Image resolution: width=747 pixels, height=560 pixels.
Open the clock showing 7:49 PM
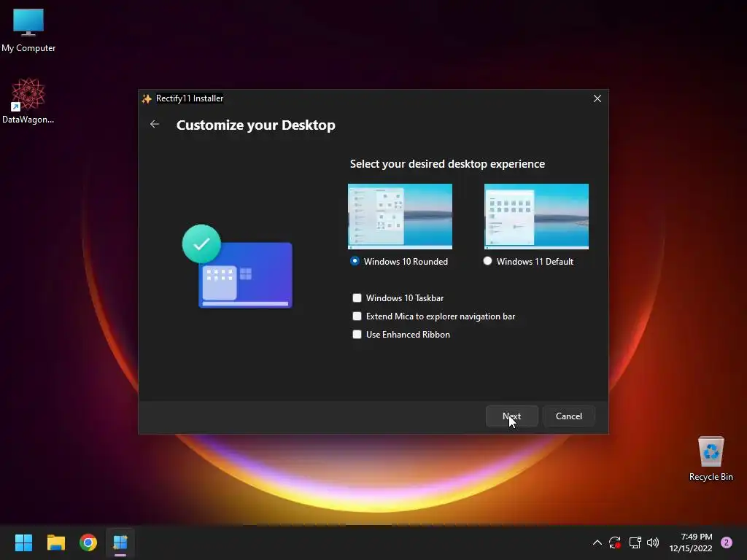tap(691, 542)
